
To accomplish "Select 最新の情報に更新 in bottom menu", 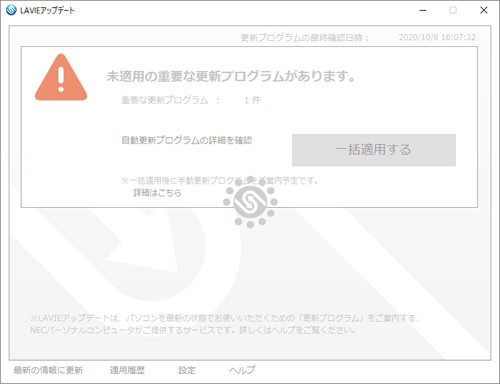I will click(48, 370).
